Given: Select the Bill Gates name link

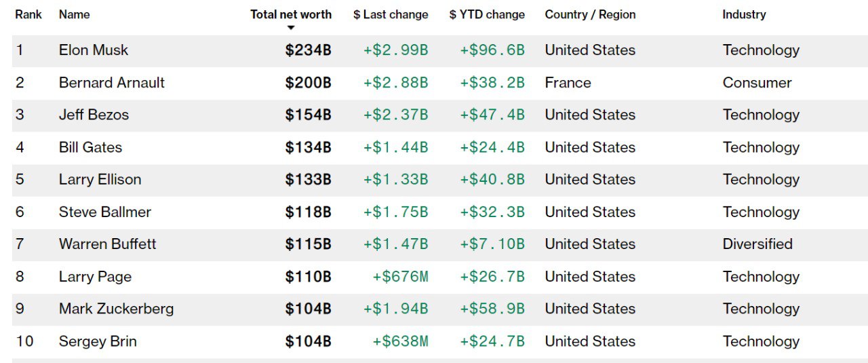Looking at the screenshot, I should pos(90,147).
